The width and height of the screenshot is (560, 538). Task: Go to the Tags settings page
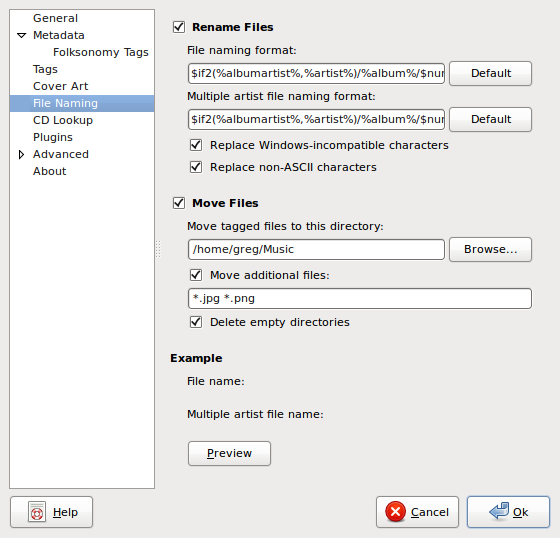(x=45, y=69)
